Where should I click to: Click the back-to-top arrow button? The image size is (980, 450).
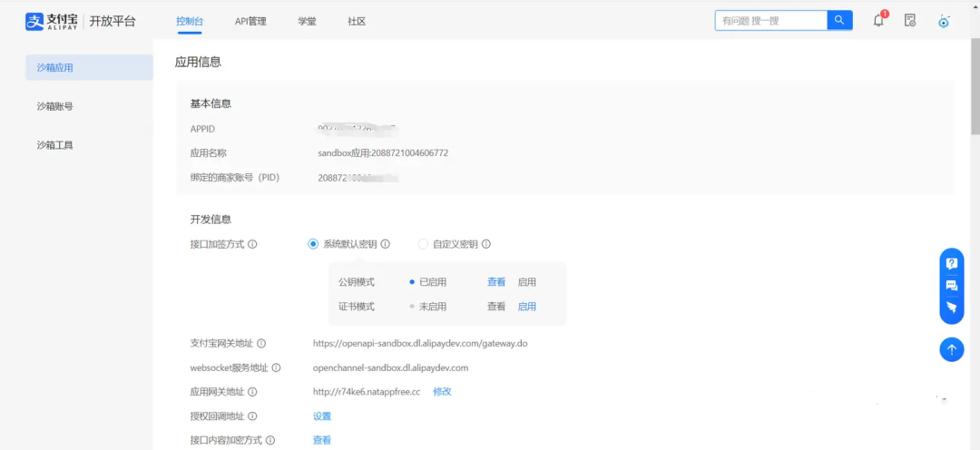pyautogui.click(x=952, y=349)
